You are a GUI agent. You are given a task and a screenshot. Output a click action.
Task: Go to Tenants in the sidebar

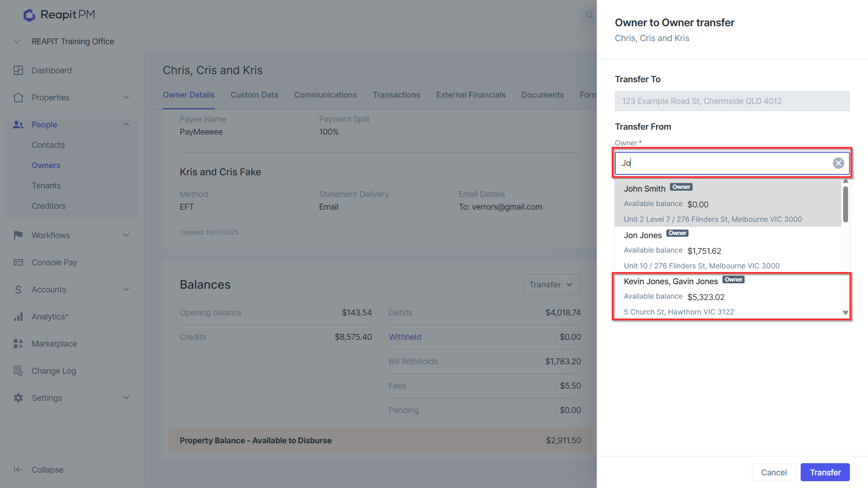pyautogui.click(x=46, y=186)
